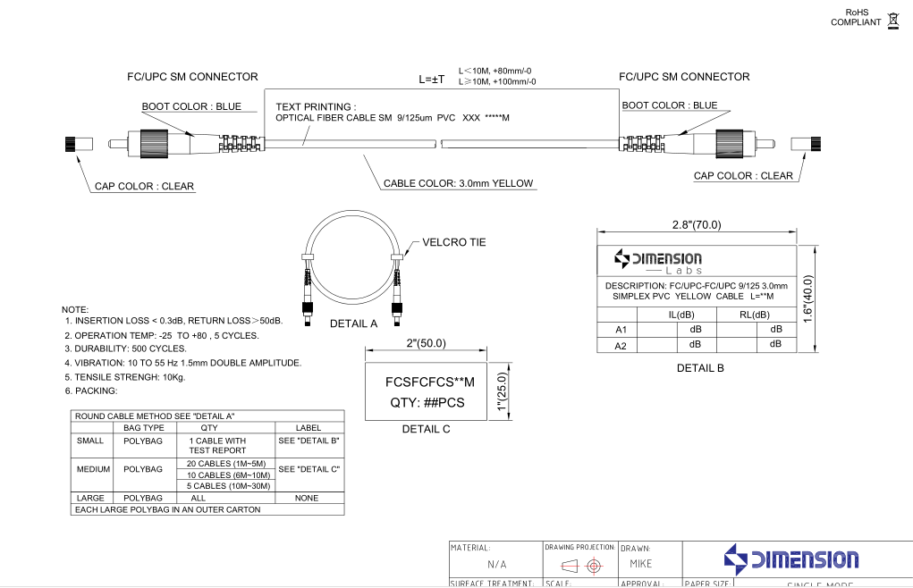Click the Dimension logo in the title block
913x588 pixels.
(x=790, y=559)
